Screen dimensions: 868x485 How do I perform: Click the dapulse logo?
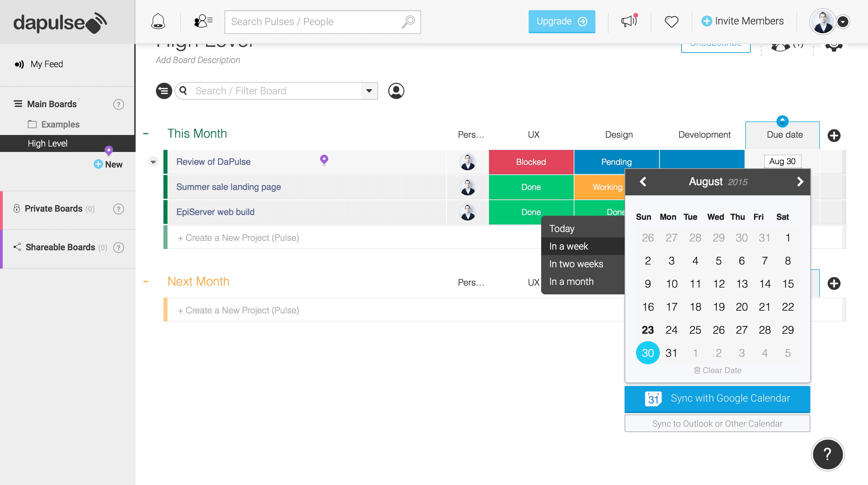tap(60, 23)
